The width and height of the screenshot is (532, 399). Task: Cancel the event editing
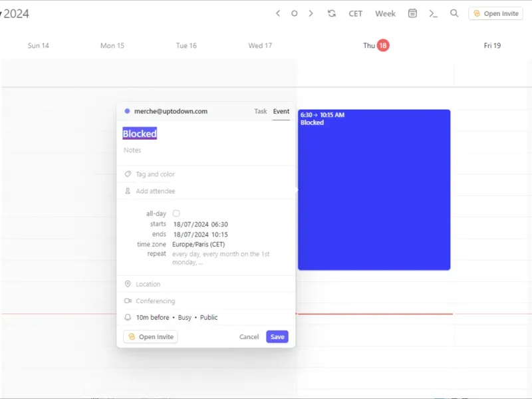(249, 337)
